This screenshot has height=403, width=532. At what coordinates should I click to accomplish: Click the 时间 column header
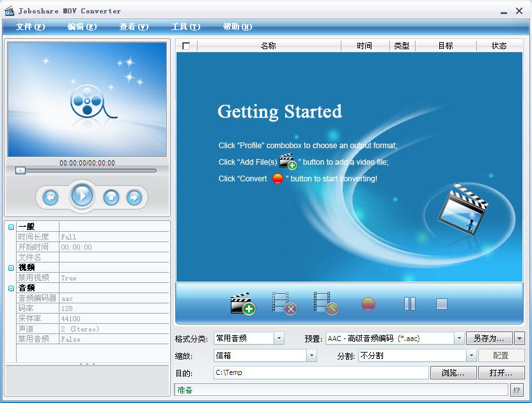(364, 46)
